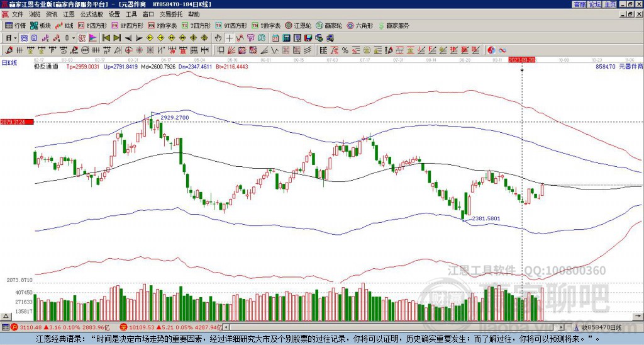Screen dimensions: 644x345
Task: Expand the candlestick type dropdown arrow
Action: click(x=74, y=38)
